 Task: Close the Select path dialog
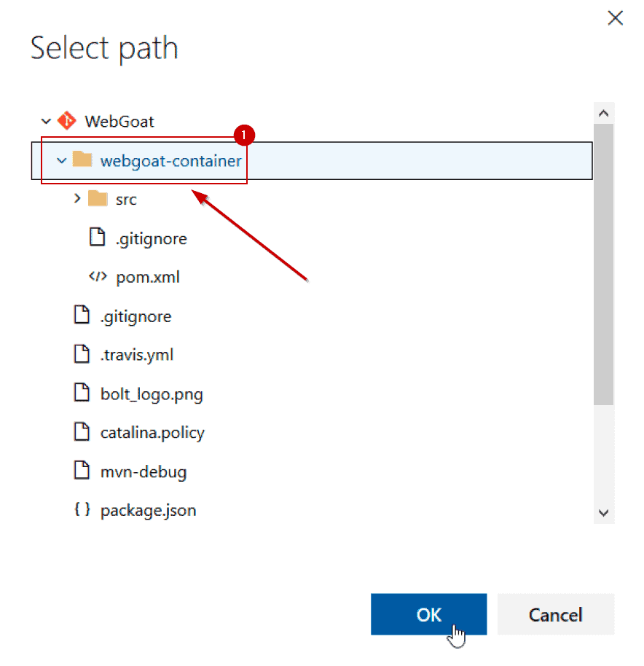point(616,18)
